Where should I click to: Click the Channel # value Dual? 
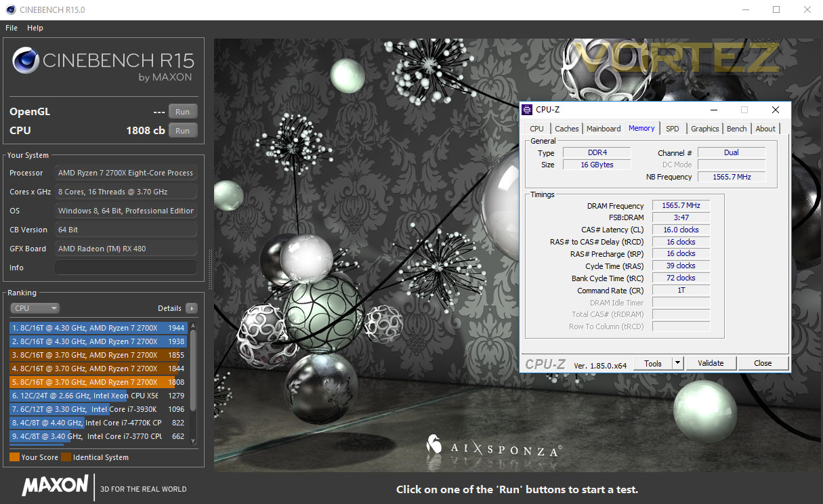pos(732,152)
